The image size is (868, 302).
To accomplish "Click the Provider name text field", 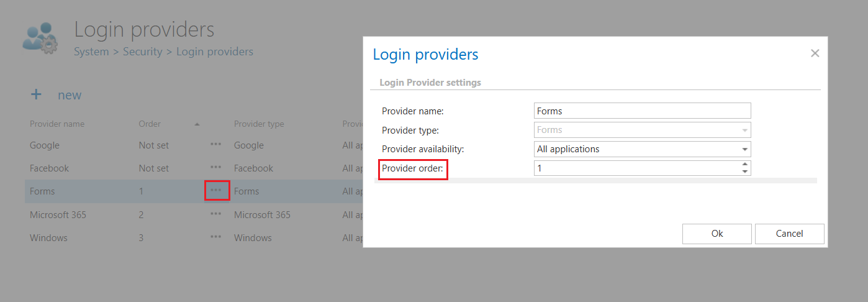I will coord(642,111).
